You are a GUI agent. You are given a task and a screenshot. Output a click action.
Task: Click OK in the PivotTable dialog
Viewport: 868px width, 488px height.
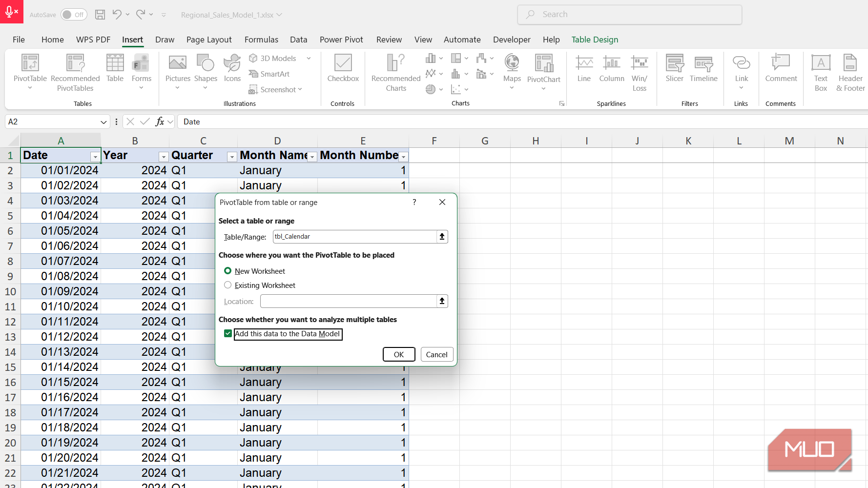pyautogui.click(x=399, y=354)
